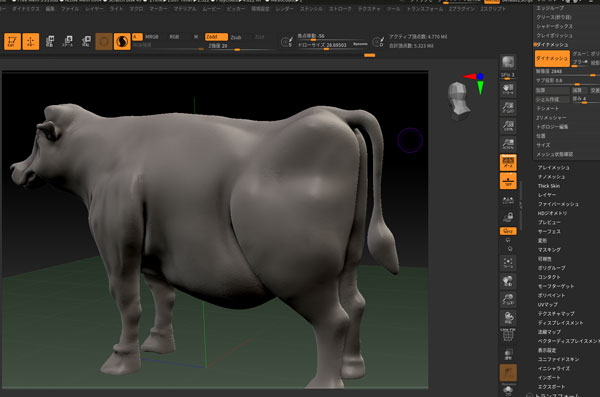This screenshot has height=397, width=600.
Task: Click the 加算 button
Action: 552,90
